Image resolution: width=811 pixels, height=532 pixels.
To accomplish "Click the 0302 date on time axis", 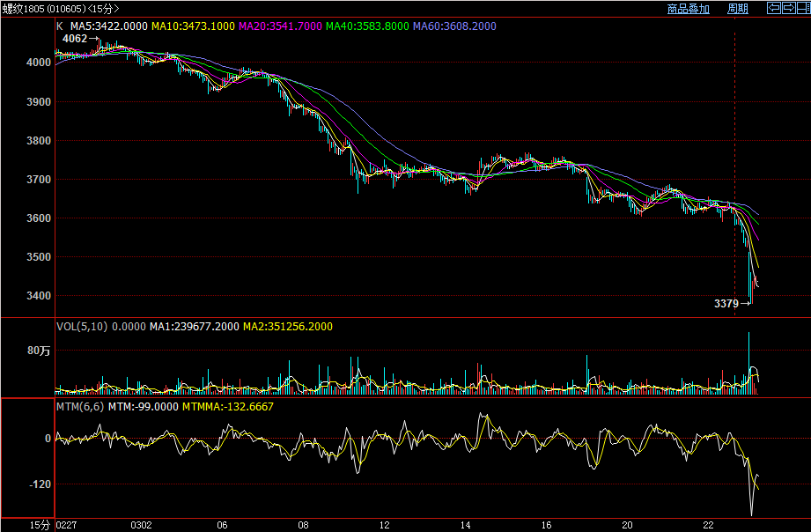I will 141,525.
